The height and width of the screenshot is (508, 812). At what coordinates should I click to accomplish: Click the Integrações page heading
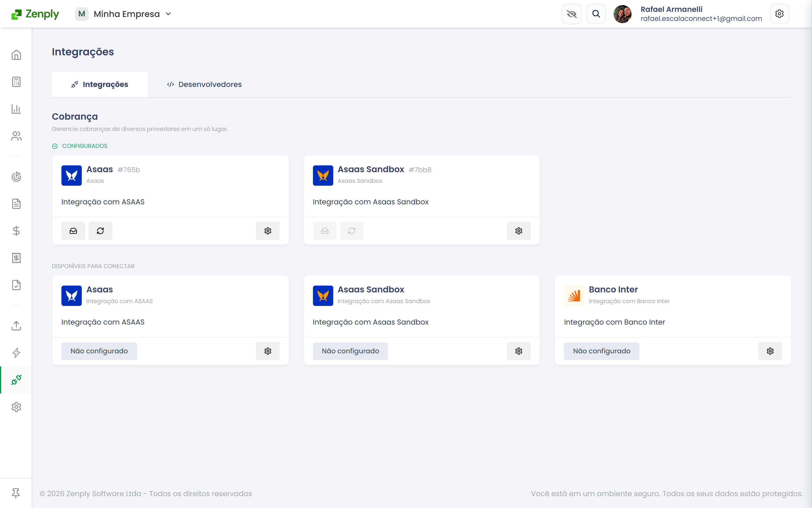tap(83, 52)
